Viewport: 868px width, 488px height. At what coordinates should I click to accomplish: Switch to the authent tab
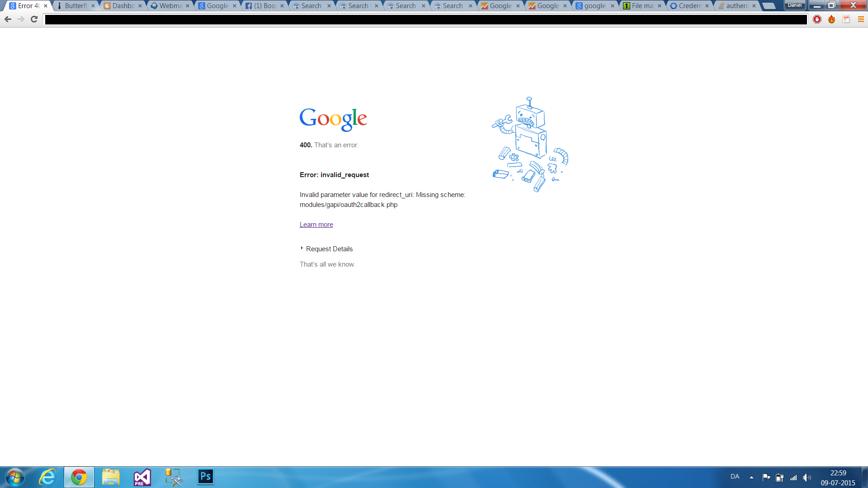[736, 6]
